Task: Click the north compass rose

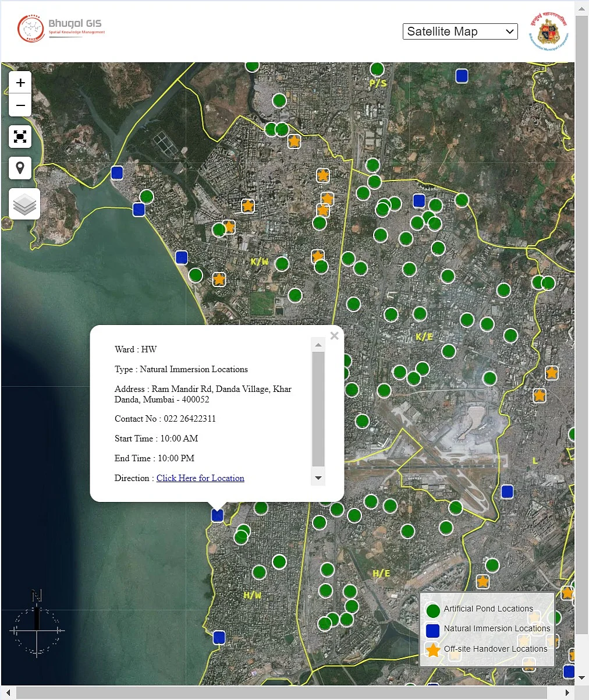Action: click(x=37, y=624)
